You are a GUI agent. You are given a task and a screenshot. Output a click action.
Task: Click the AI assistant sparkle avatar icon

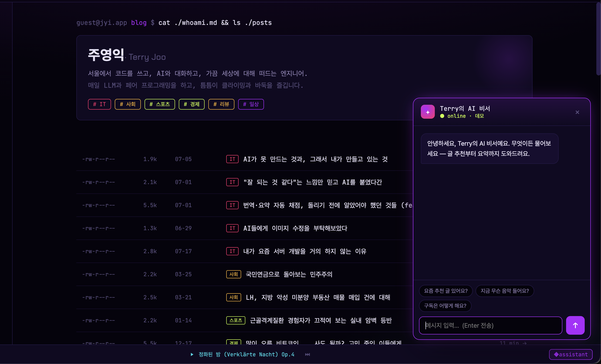coord(428,112)
